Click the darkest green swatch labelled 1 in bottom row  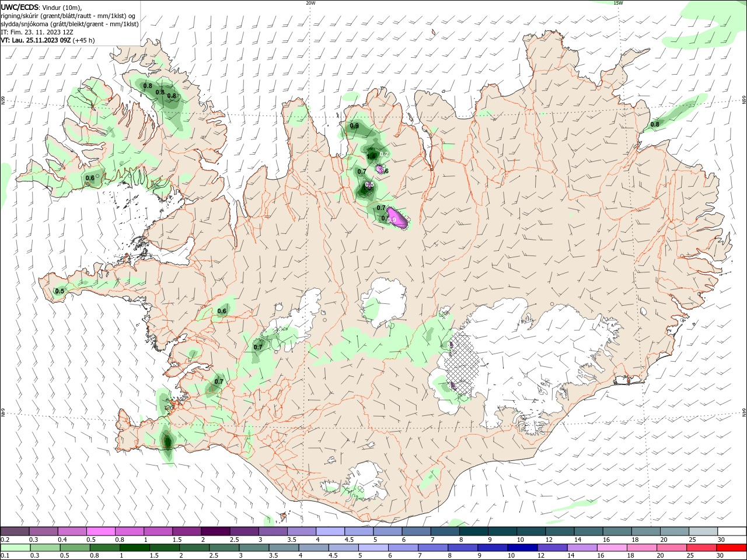tap(134, 548)
